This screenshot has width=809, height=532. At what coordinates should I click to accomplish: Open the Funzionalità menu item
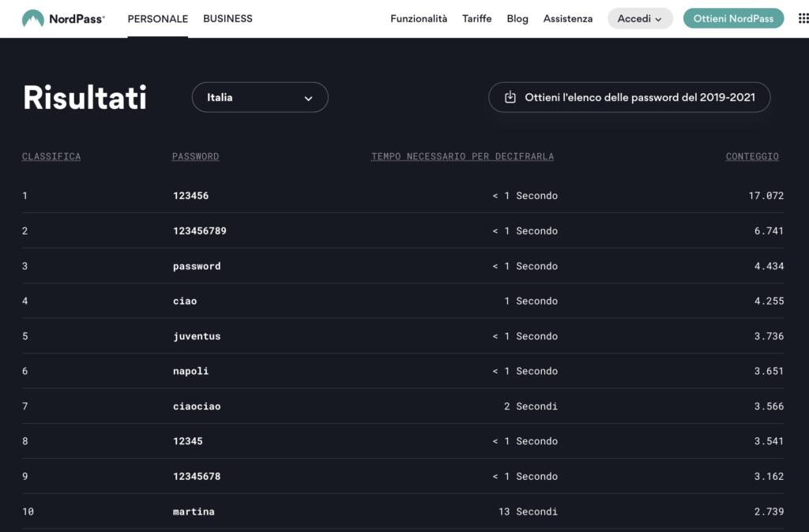point(418,19)
